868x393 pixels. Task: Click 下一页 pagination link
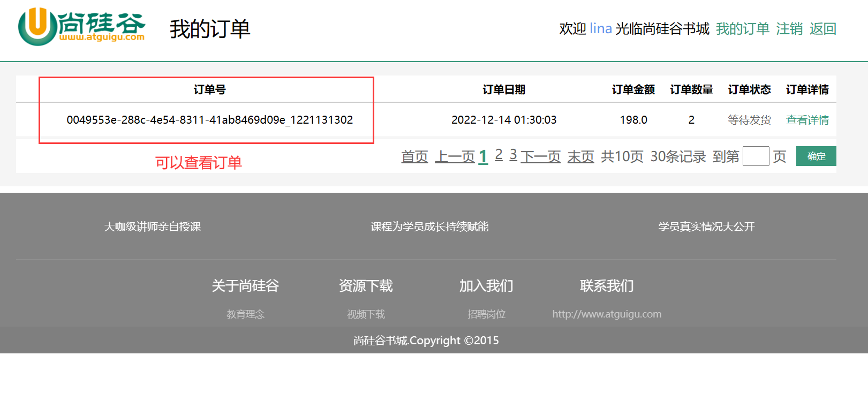pyautogui.click(x=540, y=156)
